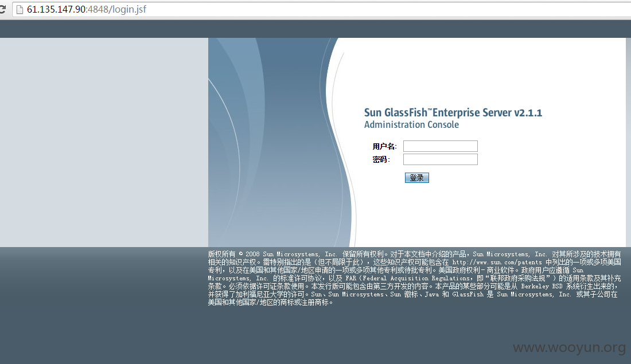Click the Sun GlassFish Enterprise Server v2.1.1 title
Viewport: 631px width, 364px height.
click(453, 112)
